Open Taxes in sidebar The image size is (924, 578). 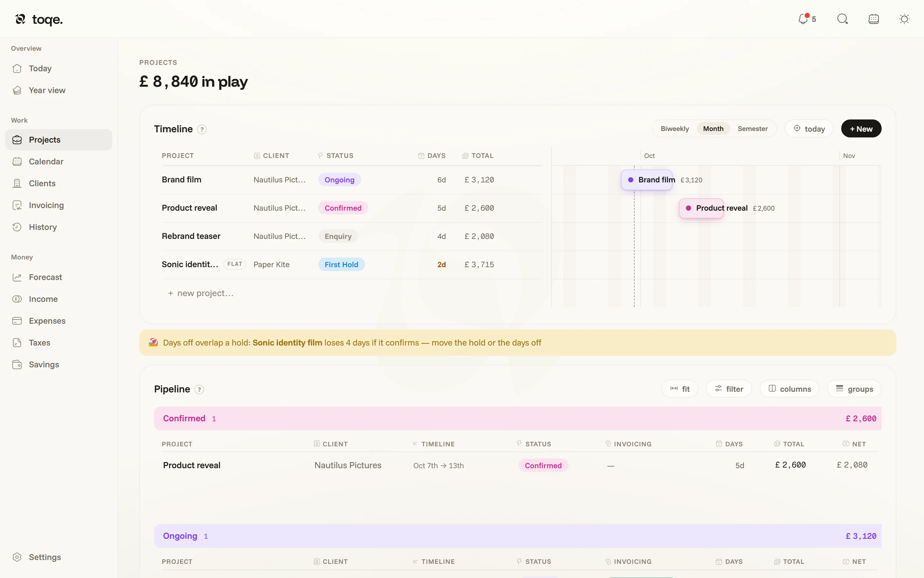click(x=58, y=343)
